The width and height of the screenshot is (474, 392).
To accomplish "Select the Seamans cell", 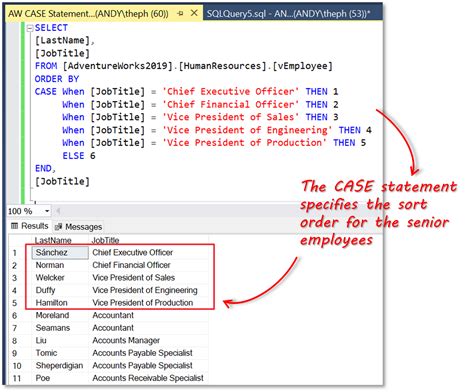I will coord(60,328).
